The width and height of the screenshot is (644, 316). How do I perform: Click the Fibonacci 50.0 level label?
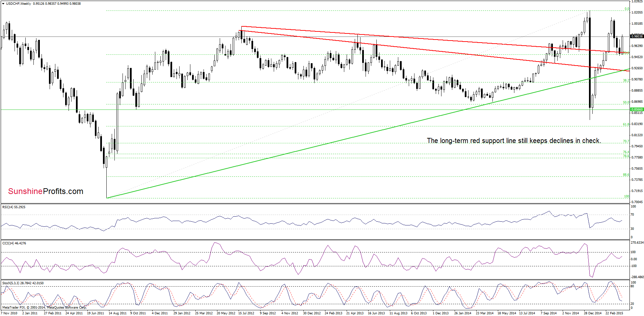click(x=626, y=102)
